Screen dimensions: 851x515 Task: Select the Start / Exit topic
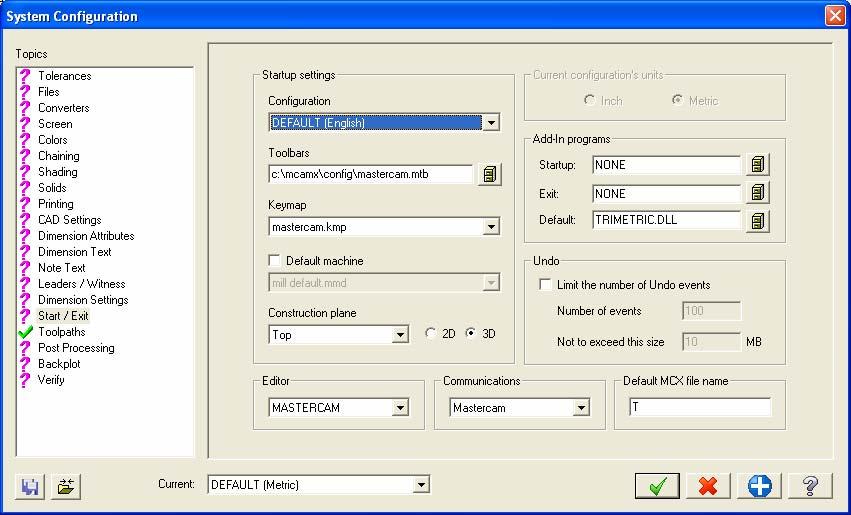pos(63,316)
